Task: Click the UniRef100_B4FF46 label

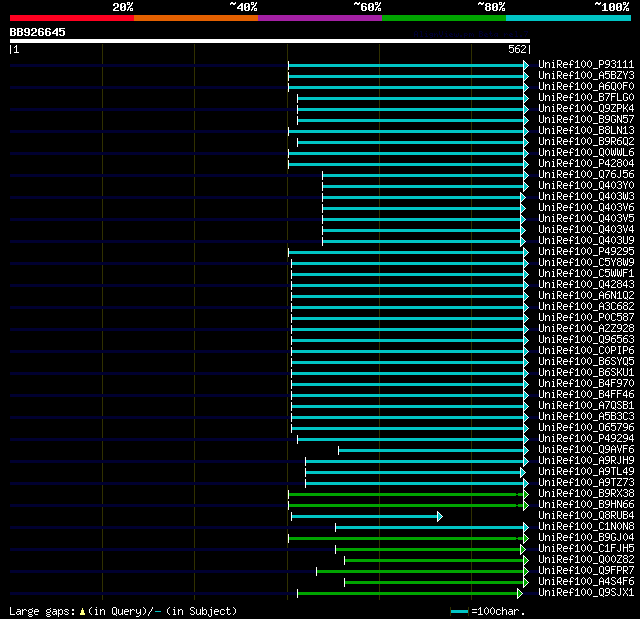Action: click(586, 395)
